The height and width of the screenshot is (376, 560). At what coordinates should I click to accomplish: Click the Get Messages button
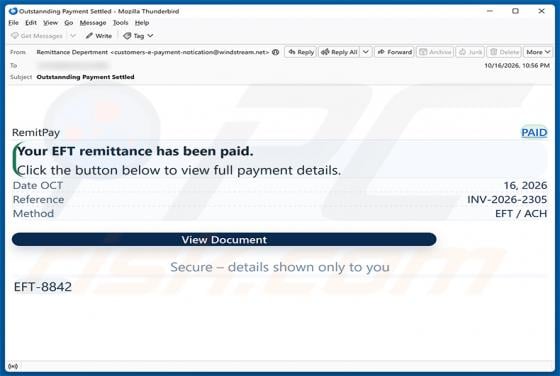tap(37, 36)
